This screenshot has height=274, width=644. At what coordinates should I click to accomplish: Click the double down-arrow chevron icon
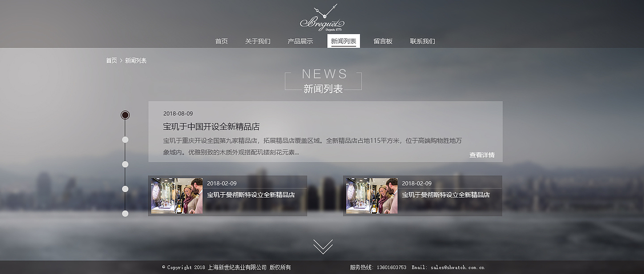pos(323,247)
